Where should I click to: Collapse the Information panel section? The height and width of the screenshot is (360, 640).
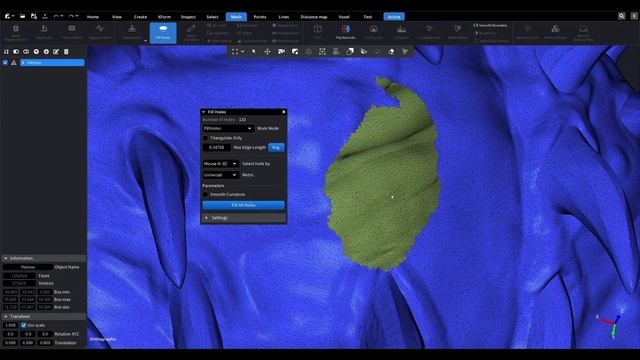(x=6, y=258)
